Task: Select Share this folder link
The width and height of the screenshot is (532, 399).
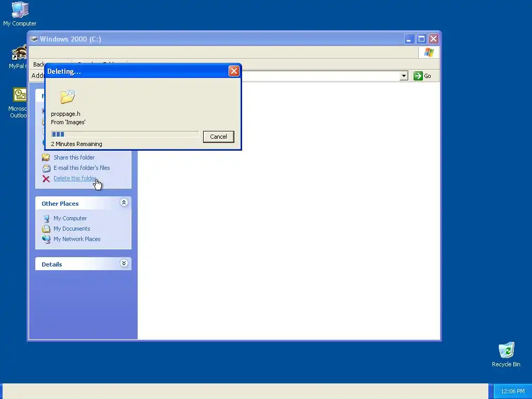Action: 74,157
